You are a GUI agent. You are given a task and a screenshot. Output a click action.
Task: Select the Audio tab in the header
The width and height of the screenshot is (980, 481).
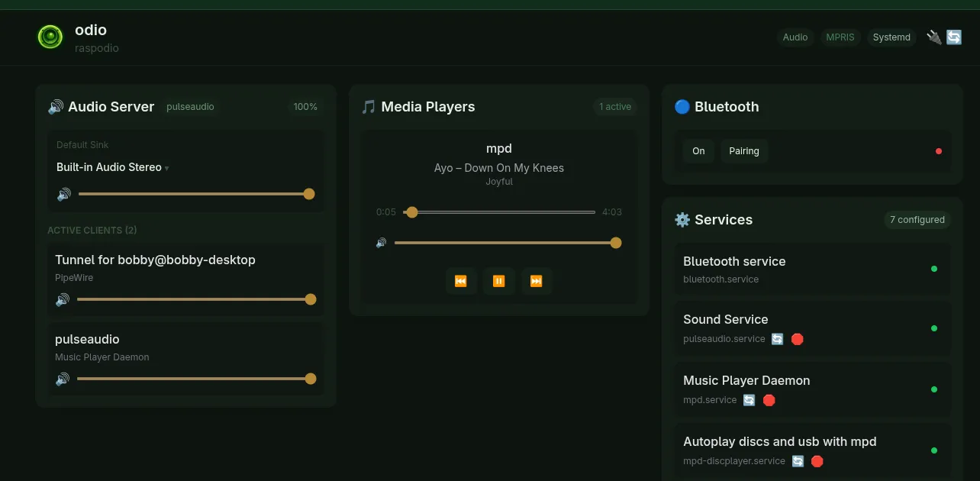(x=795, y=37)
